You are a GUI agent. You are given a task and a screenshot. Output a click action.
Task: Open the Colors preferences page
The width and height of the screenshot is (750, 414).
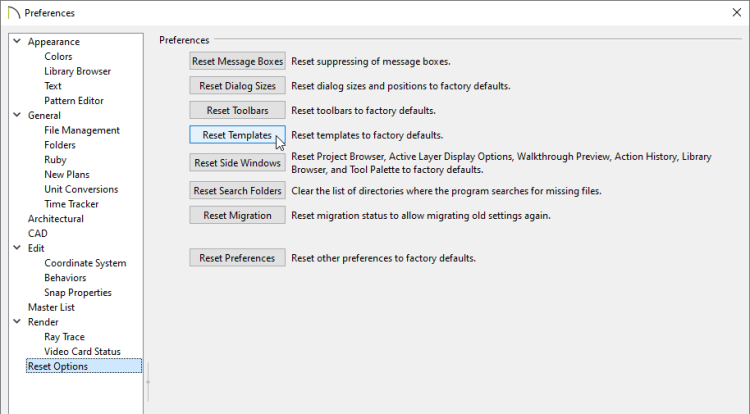(x=58, y=56)
